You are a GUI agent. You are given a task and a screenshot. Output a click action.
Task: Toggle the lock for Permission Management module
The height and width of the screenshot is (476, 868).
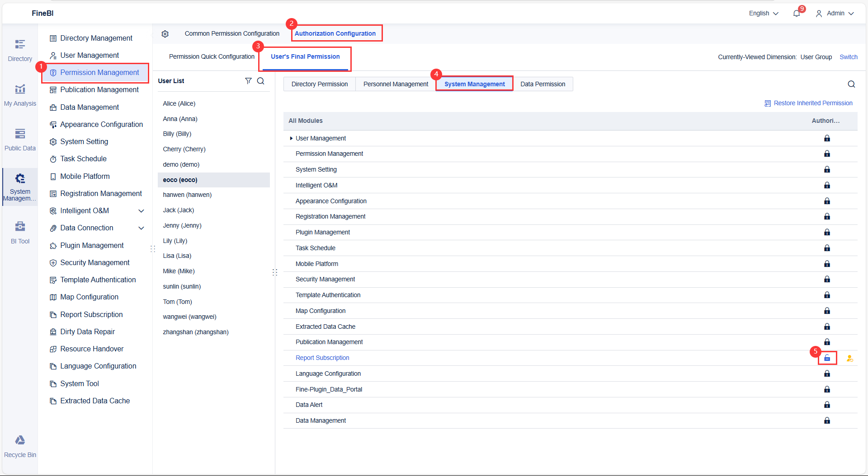827,154
